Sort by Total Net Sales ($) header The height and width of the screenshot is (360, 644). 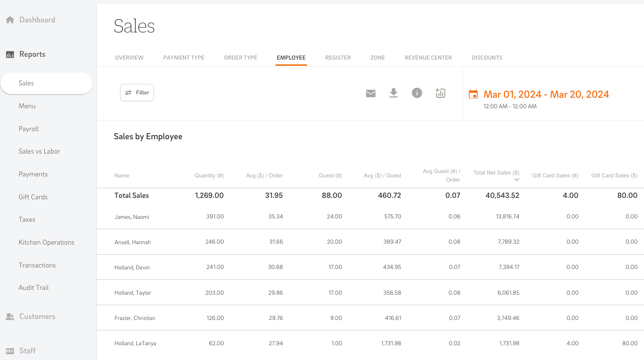tap(496, 173)
